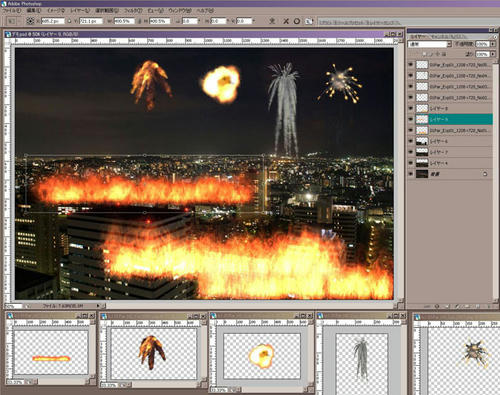Viewport: 500px width, 395px height.
Task: Open the ウィンドウ (Window) menu
Action: click(180, 11)
